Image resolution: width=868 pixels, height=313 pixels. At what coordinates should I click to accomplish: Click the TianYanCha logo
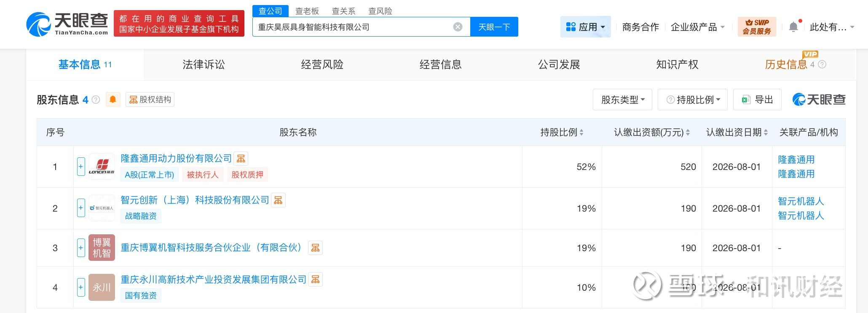(67, 24)
